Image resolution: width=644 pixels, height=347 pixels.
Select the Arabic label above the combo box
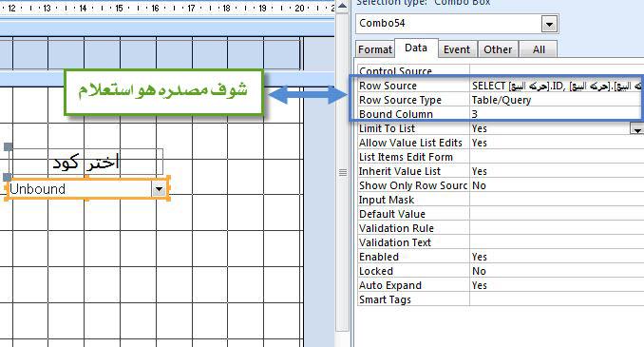[x=85, y=163]
